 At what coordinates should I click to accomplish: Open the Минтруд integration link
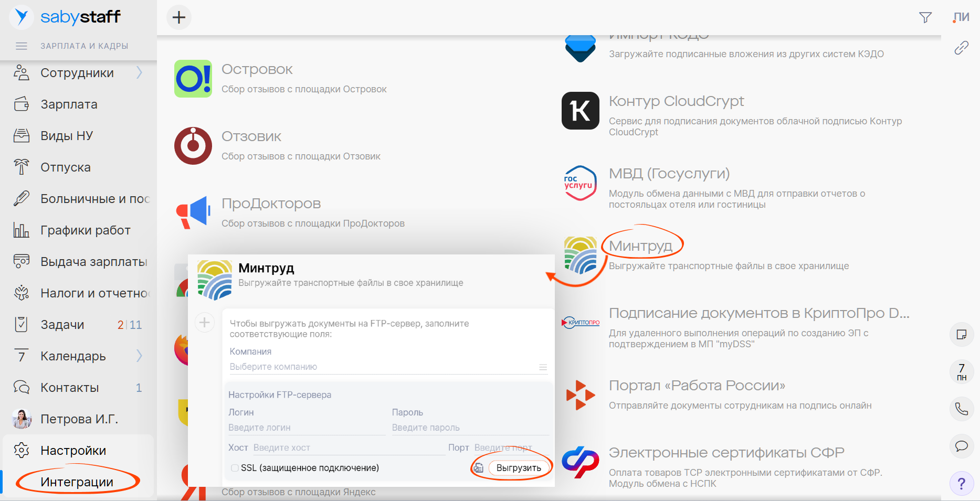click(640, 246)
